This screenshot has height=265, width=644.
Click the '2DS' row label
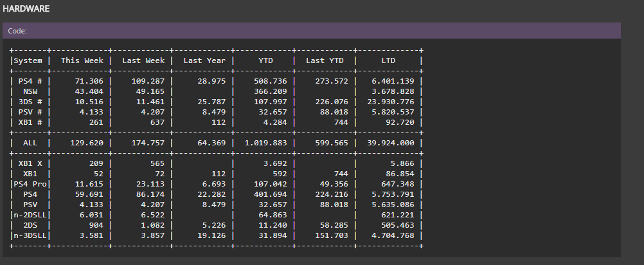pos(30,225)
